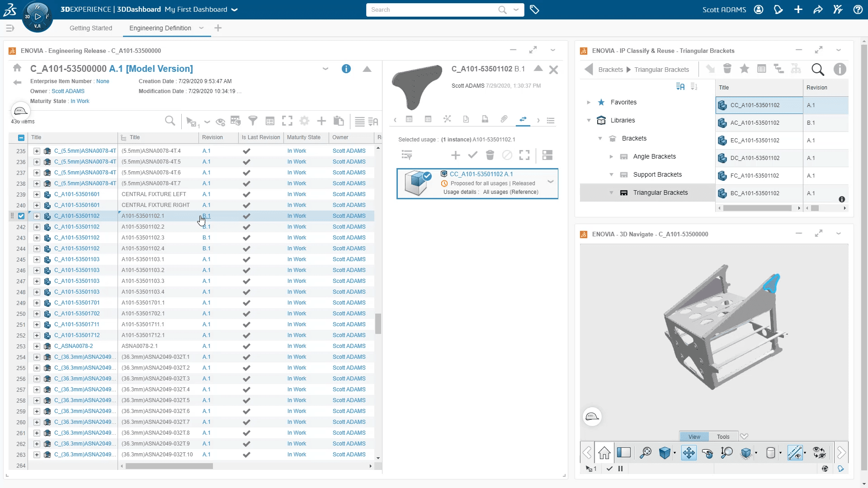Toggle the swap visible space icon
The width and height of the screenshot is (868, 488).
click(819, 452)
